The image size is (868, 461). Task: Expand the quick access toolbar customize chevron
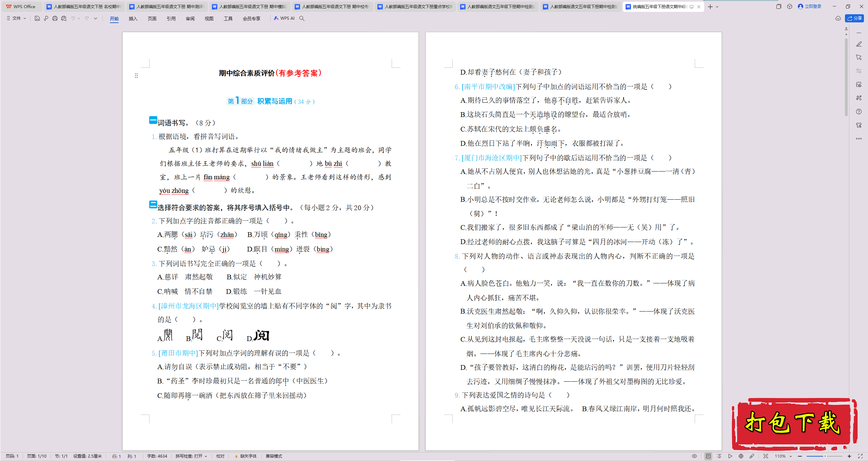coord(96,18)
